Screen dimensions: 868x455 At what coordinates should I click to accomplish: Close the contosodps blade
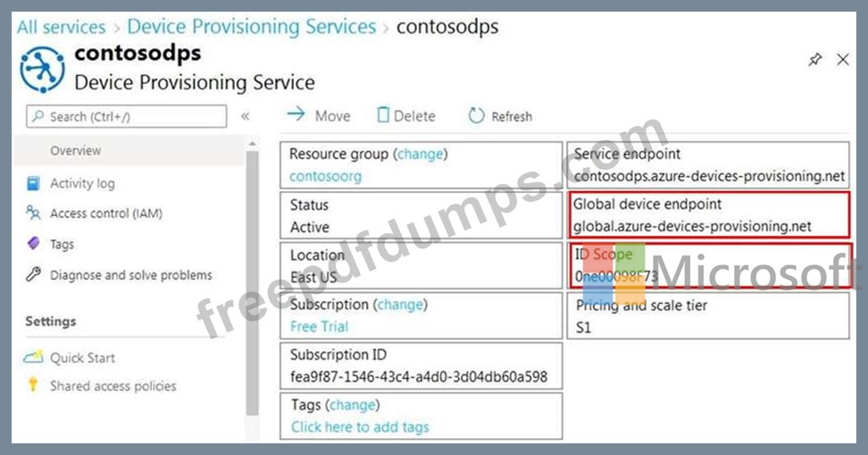842,59
